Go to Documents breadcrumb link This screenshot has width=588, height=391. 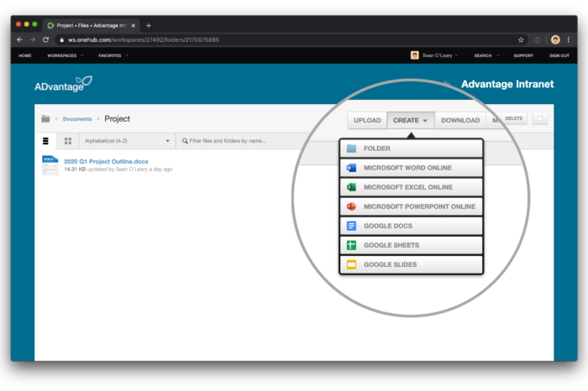[77, 118]
